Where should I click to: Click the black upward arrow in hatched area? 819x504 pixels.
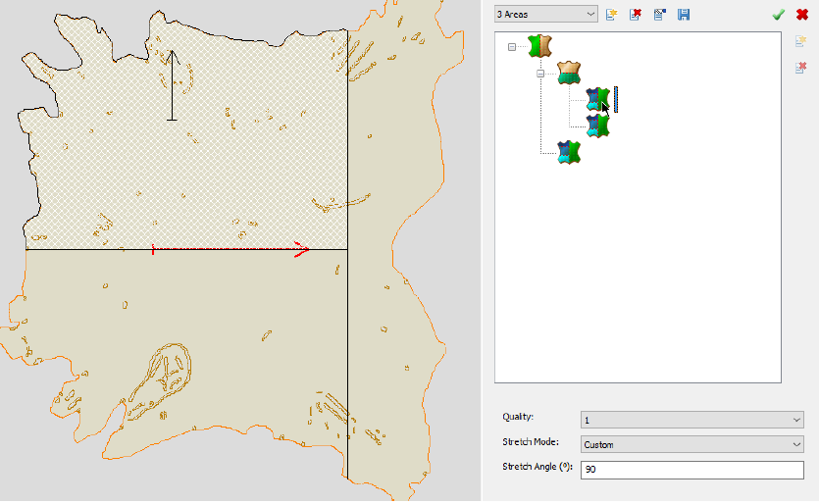(172, 85)
